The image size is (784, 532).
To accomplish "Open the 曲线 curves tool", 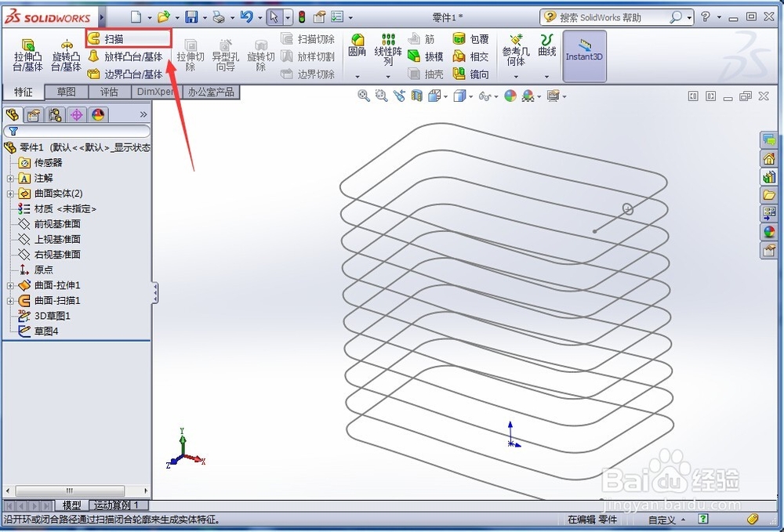I will pyautogui.click(x=547, y=45).
